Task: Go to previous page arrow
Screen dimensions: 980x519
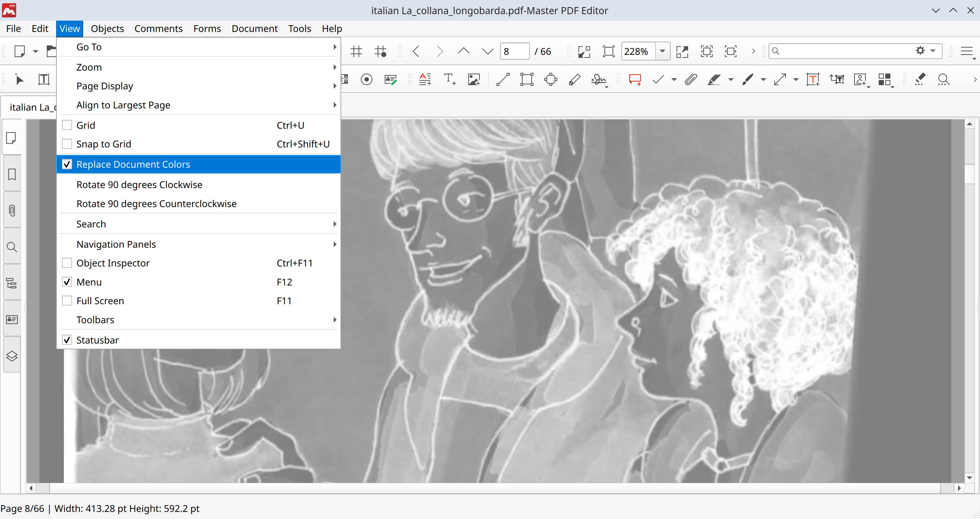Action: 416,51
